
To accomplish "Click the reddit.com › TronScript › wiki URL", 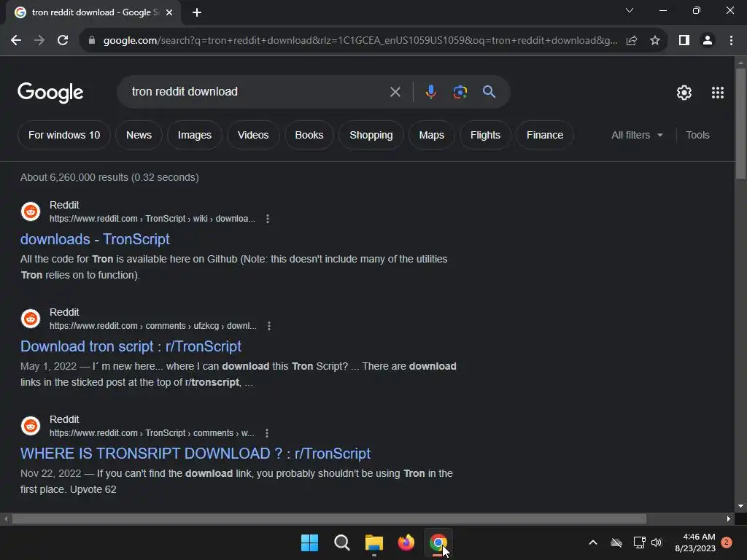I will click(x=152, y=219).
